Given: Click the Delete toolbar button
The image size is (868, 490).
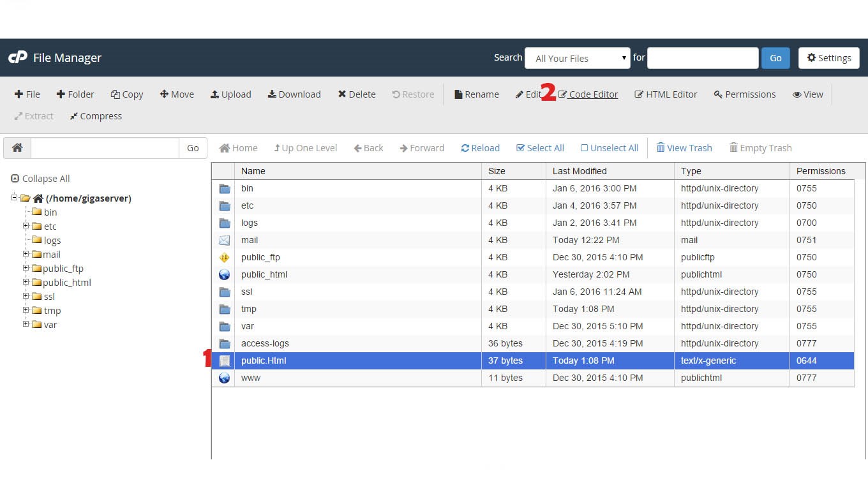Looking at the screenshot, I should point(357,94).
